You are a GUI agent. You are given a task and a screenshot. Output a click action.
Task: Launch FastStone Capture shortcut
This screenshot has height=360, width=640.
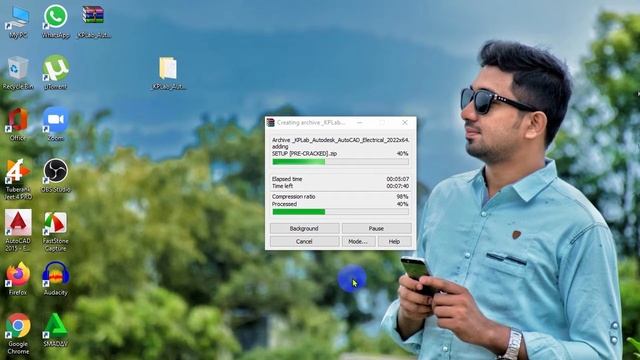point(56,231)
